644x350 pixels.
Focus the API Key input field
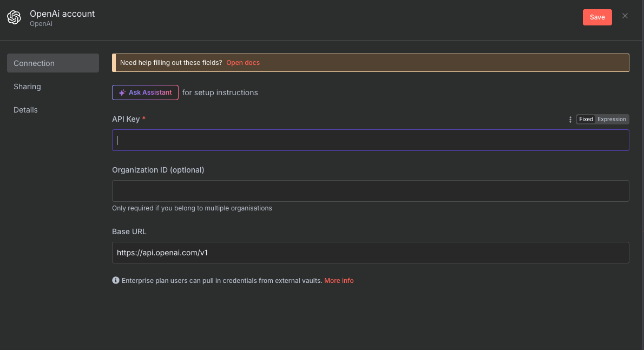371,140
